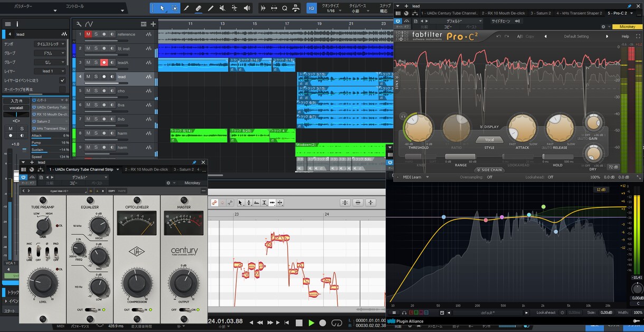The width and height of the screenshot is (644, 332).
Task: Solo the inst track
Action: pos(96,48)
